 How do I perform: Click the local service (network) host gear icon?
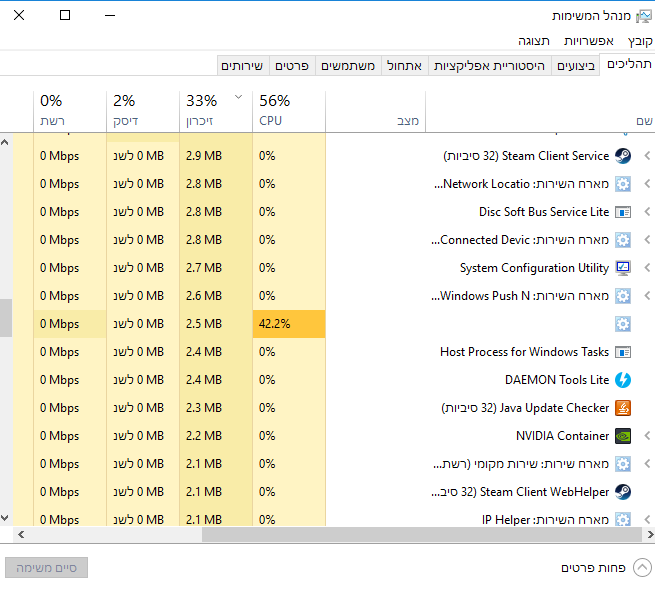[x=623, y=464]
